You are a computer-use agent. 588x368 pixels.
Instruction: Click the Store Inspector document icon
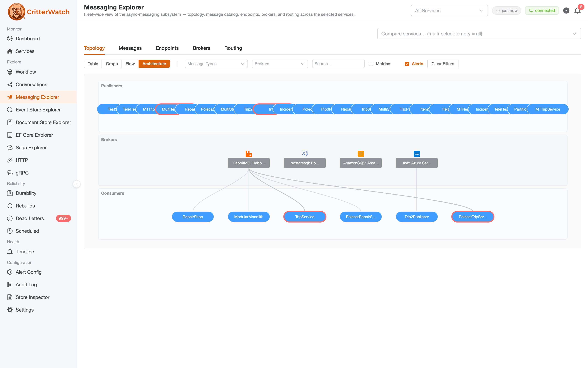tap(10, 297)
